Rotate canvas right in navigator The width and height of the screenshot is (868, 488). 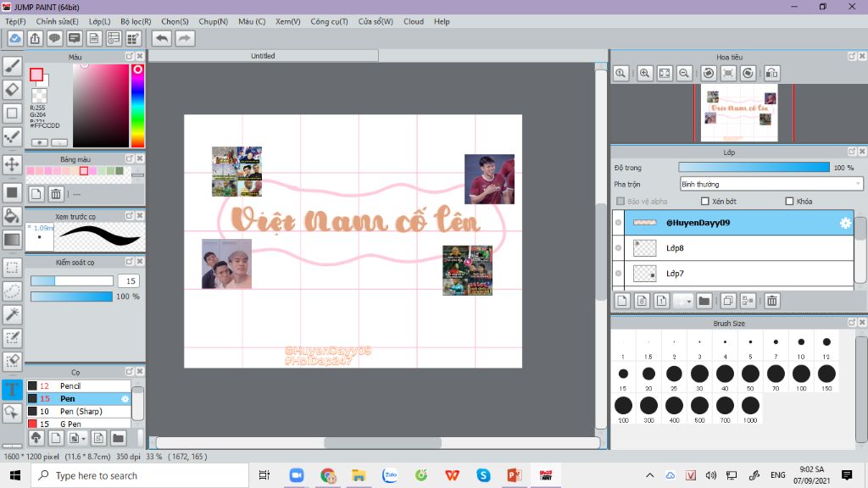[748, 73]
